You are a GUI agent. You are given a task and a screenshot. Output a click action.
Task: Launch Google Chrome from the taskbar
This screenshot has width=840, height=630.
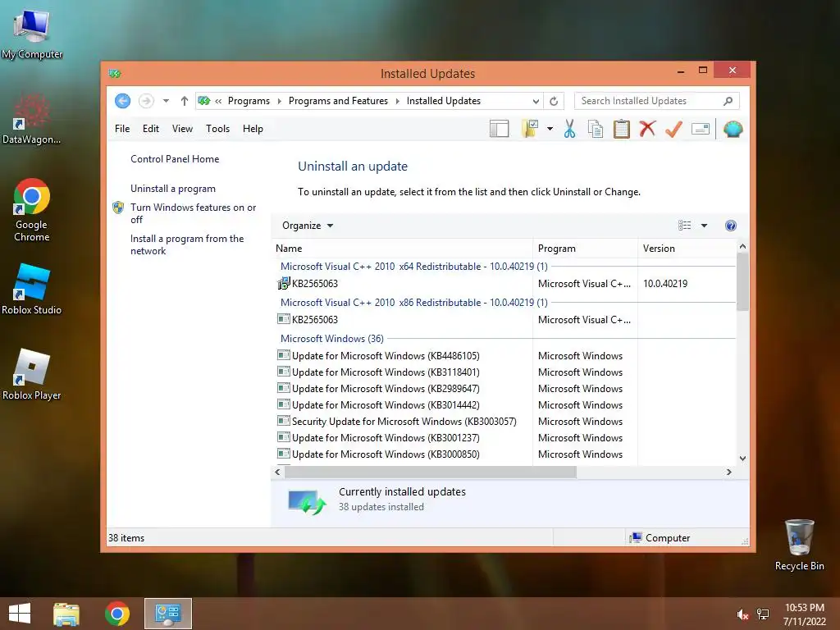click(x=116, y=614)
